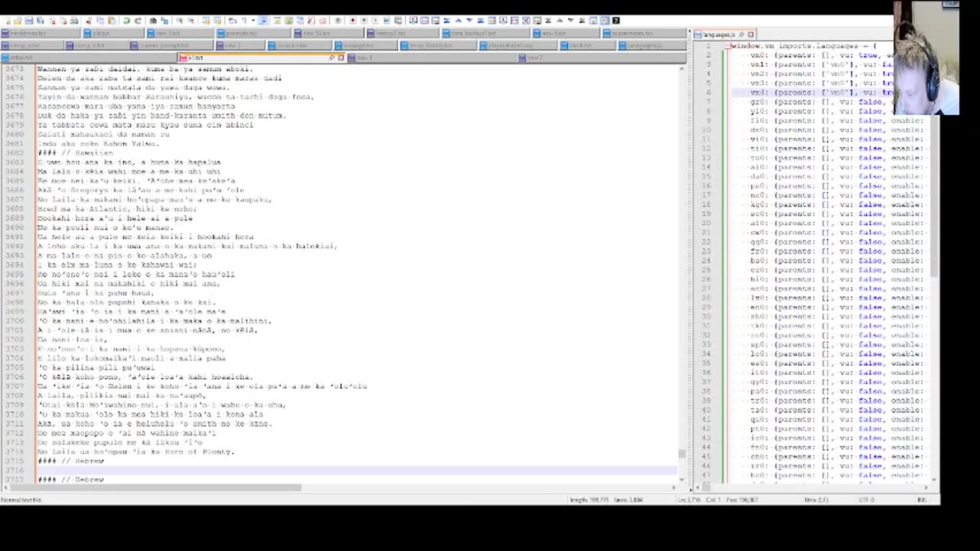
Task: Click line number 3700 in margin
Action: pyautogui.click(x=14, y=321)
